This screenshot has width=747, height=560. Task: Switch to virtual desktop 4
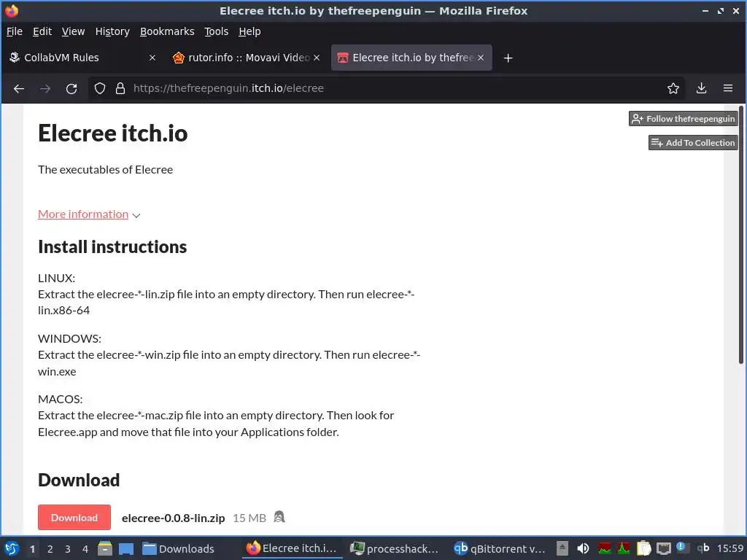pos(85,549)
